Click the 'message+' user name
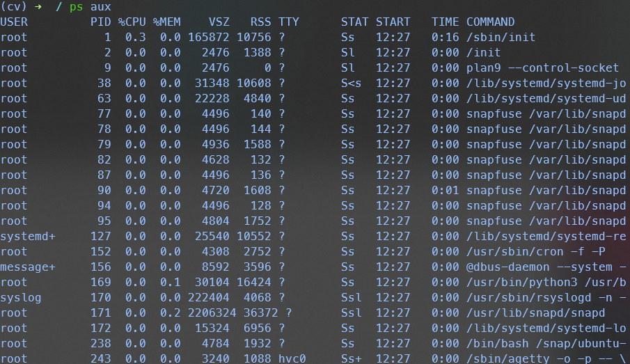 pos(28,267)
